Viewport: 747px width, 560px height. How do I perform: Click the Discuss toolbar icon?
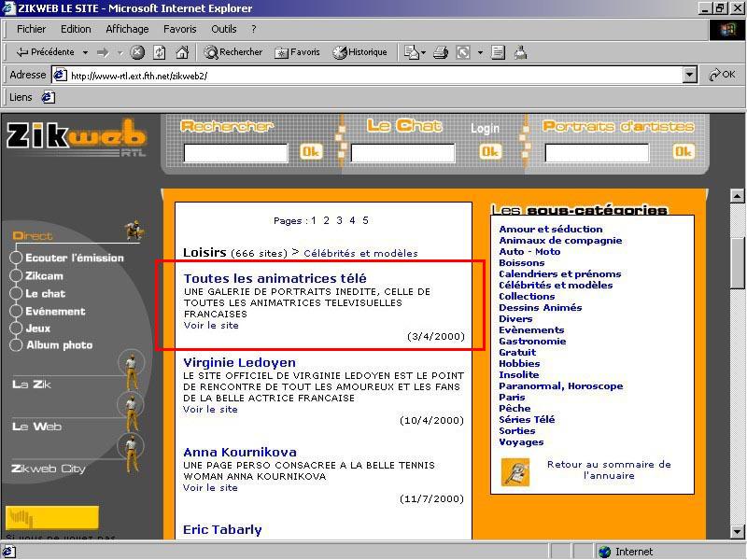(x=521, y=52)
